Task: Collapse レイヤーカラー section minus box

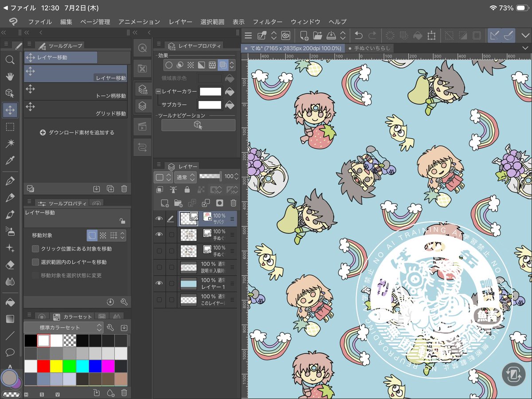Action: pyautogui.click(x=158, y=91)
